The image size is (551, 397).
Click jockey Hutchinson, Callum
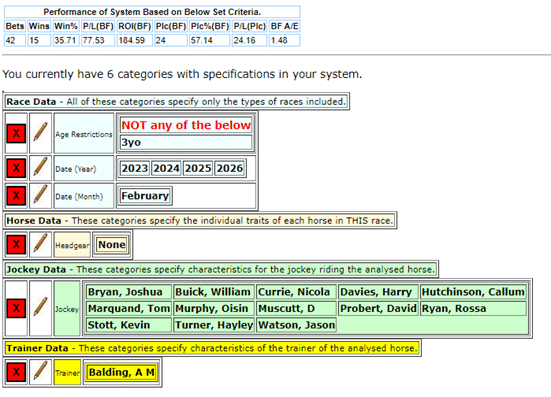[473, 292]
